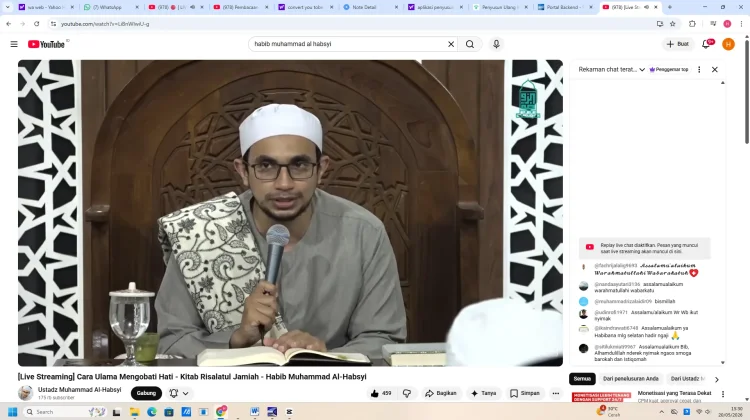Click the video player to pause playback
The width and height of the screenshot is (750, 420).
click(290, 213)
